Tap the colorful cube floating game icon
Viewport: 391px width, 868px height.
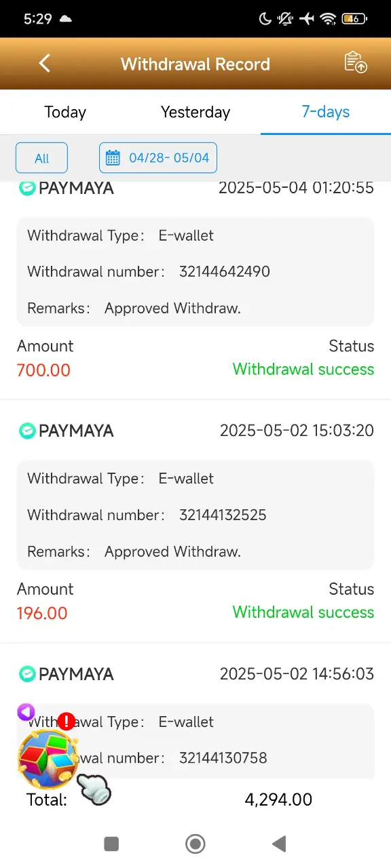click(x=47, y=759)
